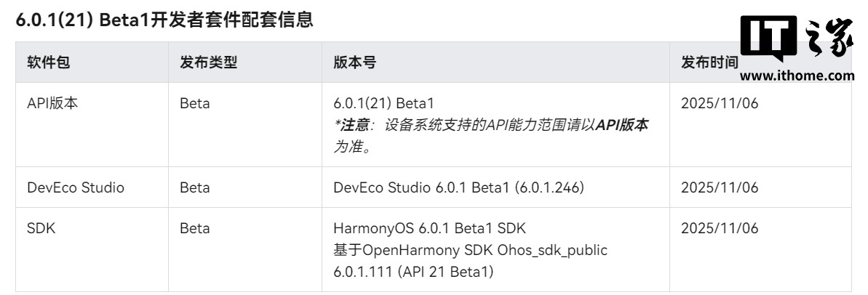Click DevEco Studio 6.0.1 Beta1 (6.0.1.246) version
This screenshot has height=295, width=868.
(458, 187)
